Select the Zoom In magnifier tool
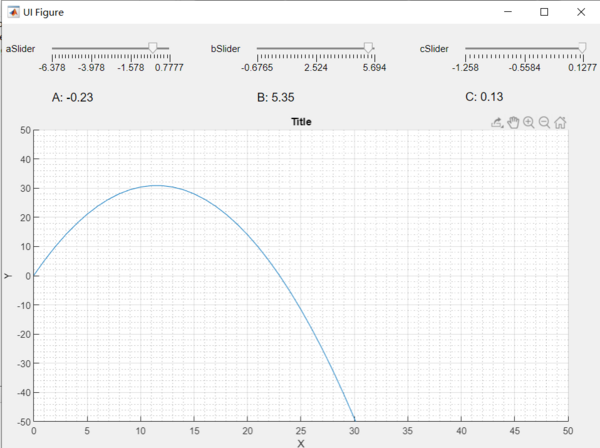The height and width of the screenshot is (448, 600). tap(528, 122)
